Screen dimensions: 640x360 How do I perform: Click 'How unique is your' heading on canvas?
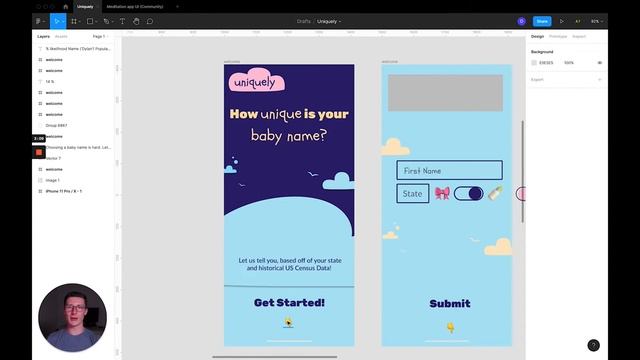tap(289, 114)
